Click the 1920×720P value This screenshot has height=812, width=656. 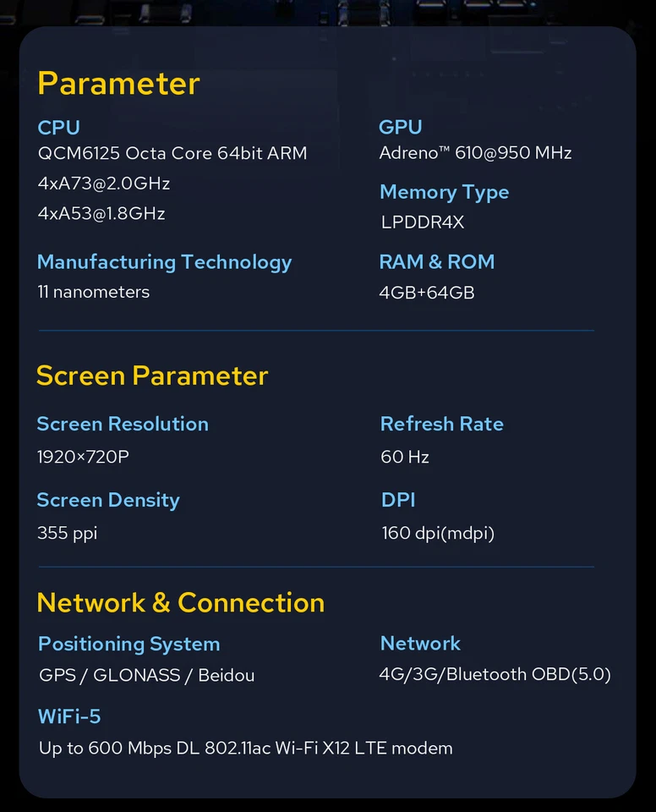[x=83, y=457]
